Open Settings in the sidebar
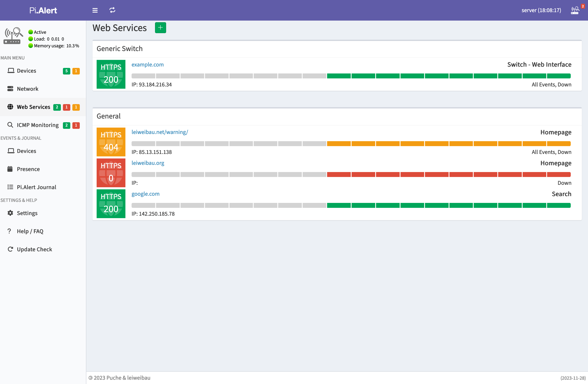The width and height of the screenshot is (588, 384). (27, 213)
